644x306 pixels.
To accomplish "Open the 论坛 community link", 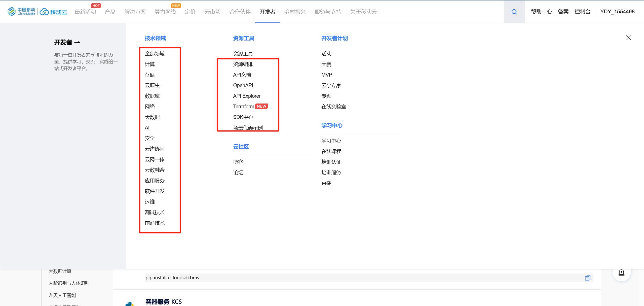I will tap(238, 173).
